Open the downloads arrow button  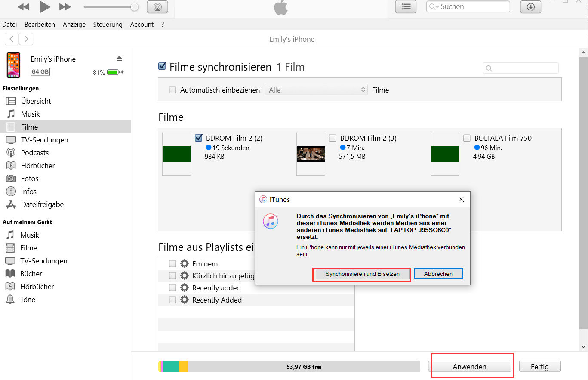tap(531, 6)
